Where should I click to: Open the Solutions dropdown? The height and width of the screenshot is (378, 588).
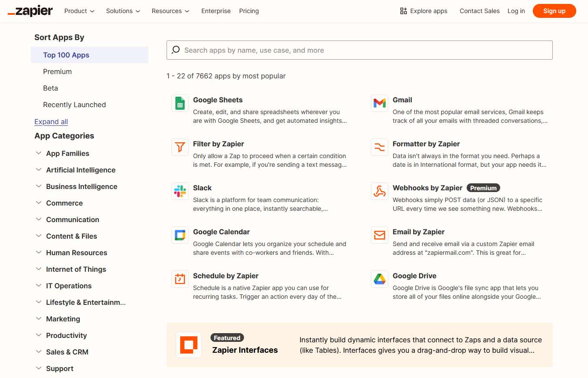click(x=123, y=11)
